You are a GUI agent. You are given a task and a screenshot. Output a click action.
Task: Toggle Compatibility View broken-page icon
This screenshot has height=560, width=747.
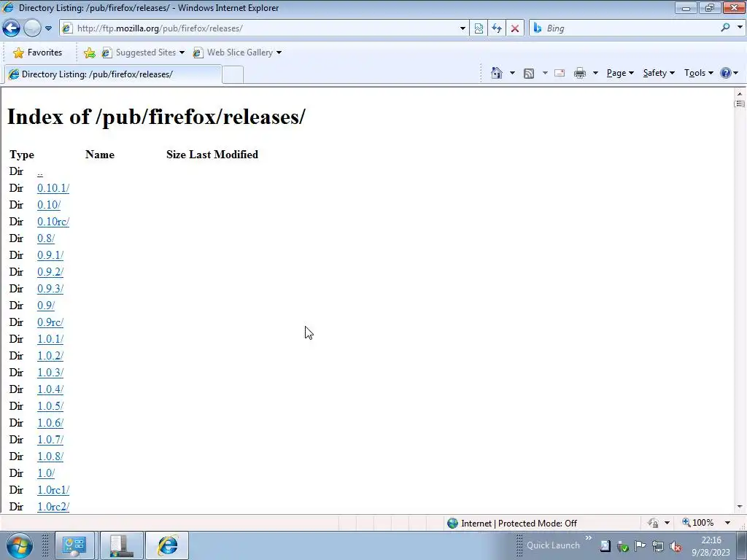click(479, 28)
